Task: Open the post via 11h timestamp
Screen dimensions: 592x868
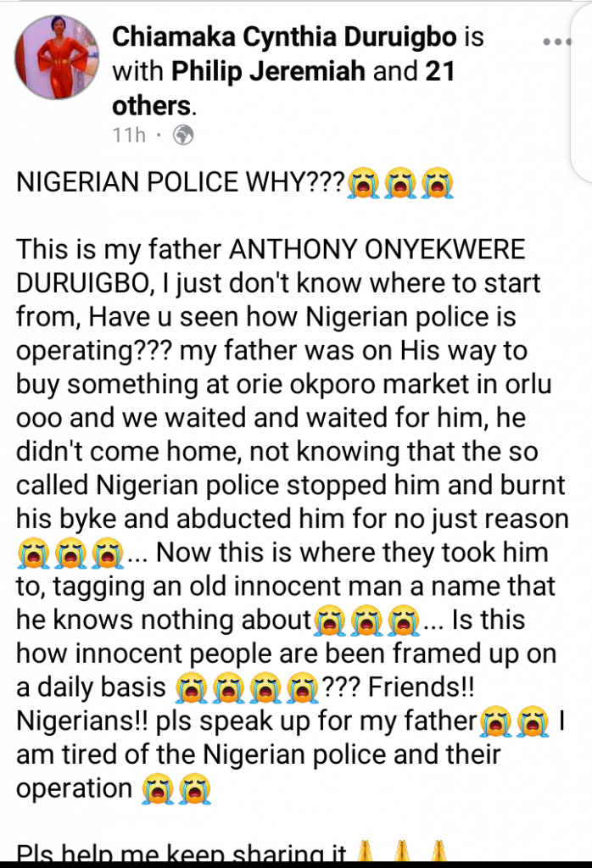Action: coord(129,135)
